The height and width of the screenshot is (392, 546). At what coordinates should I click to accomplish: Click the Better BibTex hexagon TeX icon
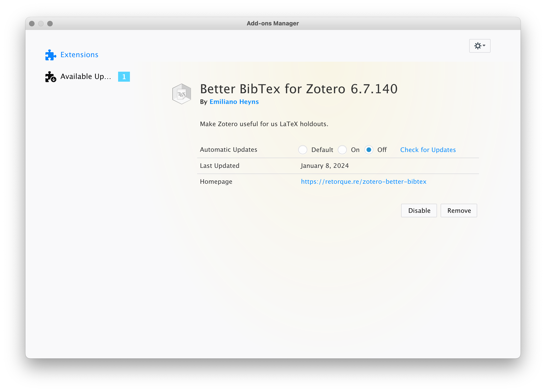(x=181, y=94)
